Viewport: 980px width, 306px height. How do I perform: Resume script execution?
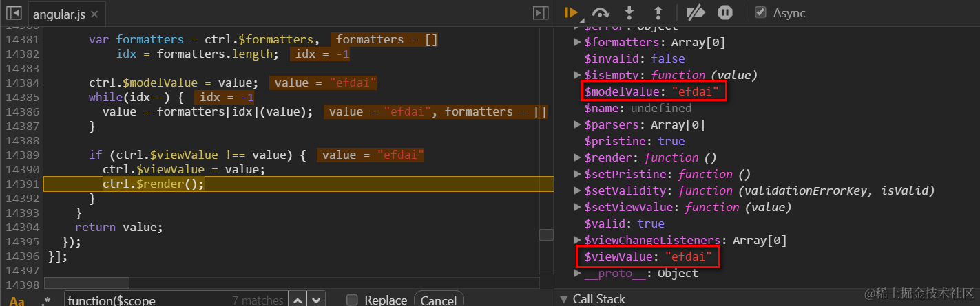tap(572, 12)
